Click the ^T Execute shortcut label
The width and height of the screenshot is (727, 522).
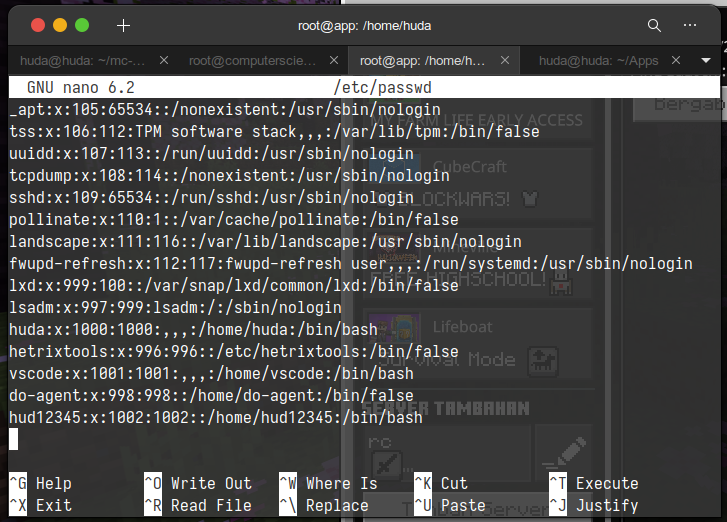click(x=593, y=483)
